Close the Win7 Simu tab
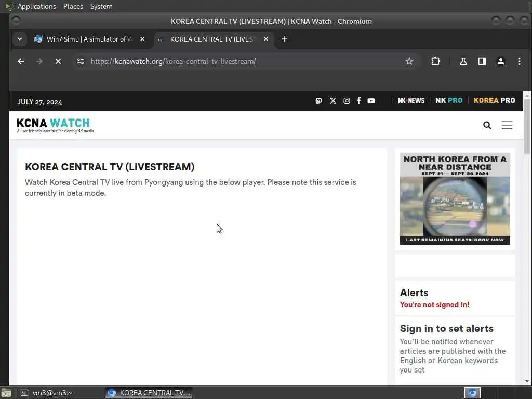The width and height of the screenshot is (532, 399). (x=142, y=39)
